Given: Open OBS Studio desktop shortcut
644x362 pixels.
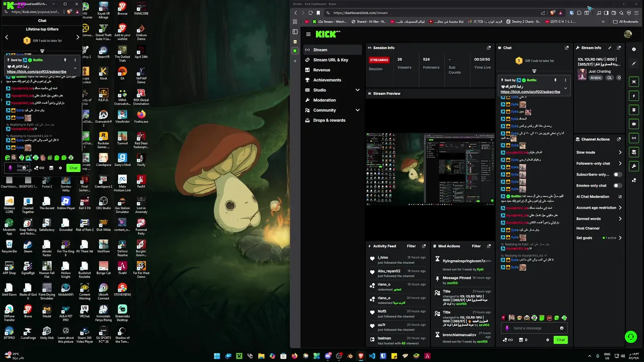Looking at the screenshot, I should (103, 203).
